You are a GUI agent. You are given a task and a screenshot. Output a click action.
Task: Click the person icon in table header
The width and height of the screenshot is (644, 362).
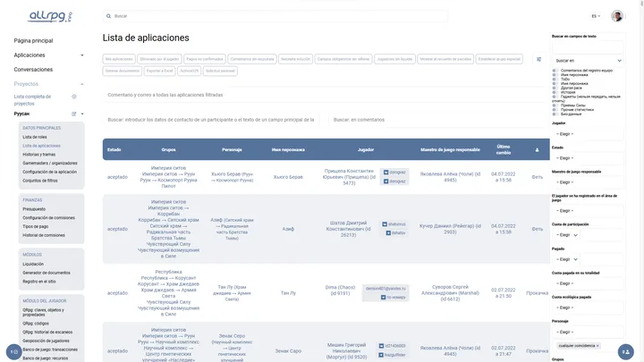(537, 150)
